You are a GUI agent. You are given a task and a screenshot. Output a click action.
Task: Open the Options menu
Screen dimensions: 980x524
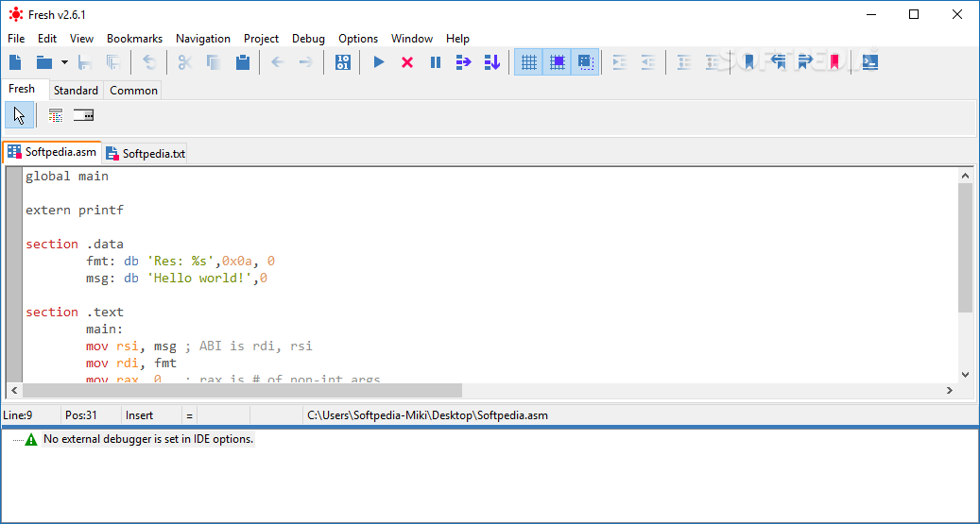pos(358,38)
